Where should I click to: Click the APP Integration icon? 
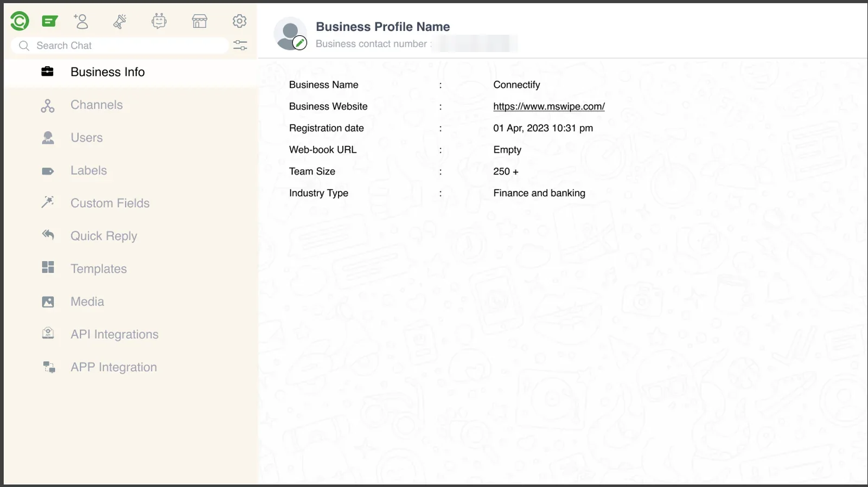pyautogui.click(x=49, y=367)
